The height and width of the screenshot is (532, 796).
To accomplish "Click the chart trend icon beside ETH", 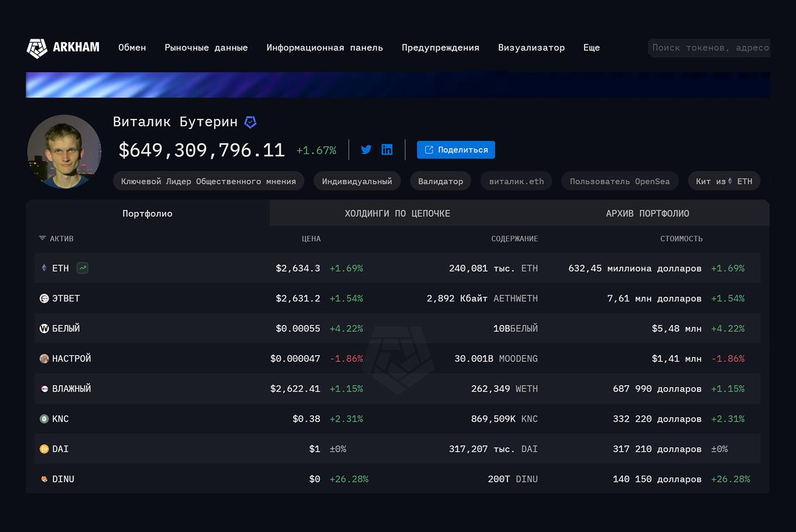I will (83, 268).
